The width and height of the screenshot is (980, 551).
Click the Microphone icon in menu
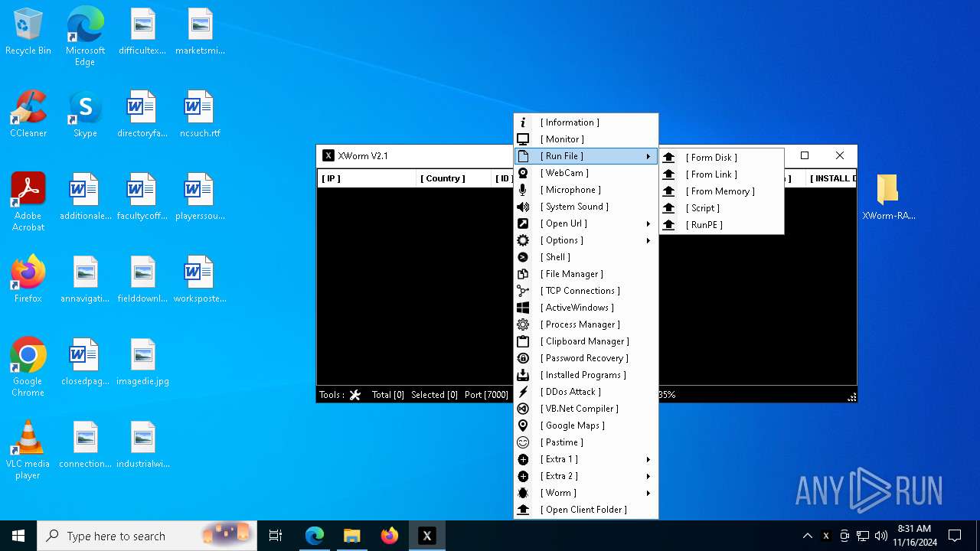[x=523, y=190]
